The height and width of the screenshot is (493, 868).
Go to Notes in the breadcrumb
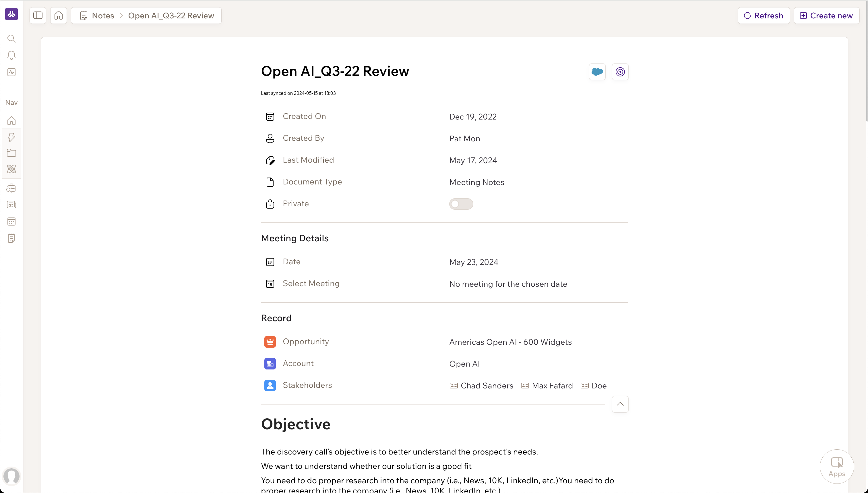[x=103, y=16]
